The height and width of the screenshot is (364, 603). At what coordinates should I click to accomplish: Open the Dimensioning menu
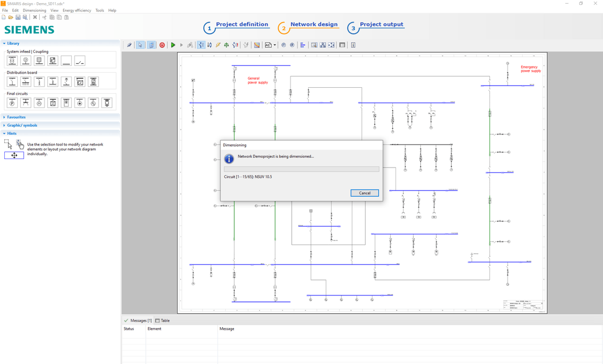tap(34, 10)
